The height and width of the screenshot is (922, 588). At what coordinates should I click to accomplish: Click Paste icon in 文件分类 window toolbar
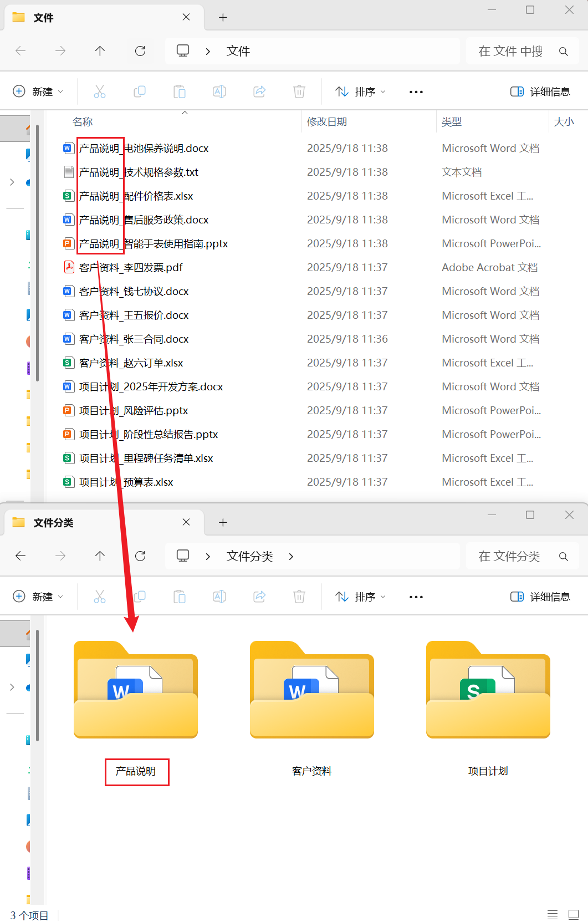[180, 597]
